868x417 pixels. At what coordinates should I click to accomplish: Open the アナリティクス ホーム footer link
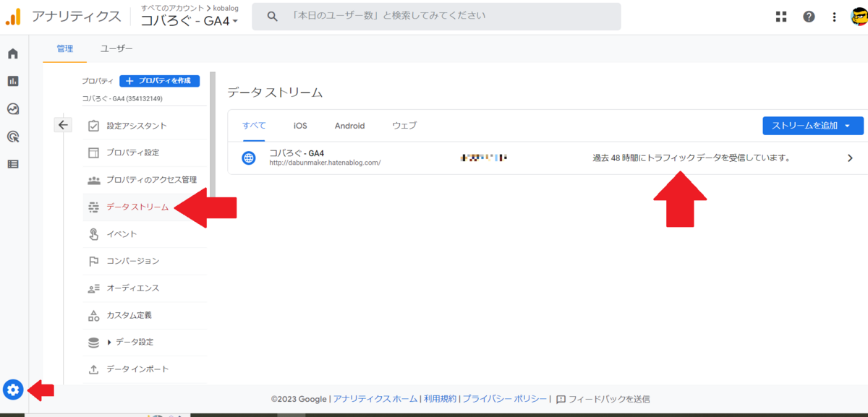coord(375,399)
